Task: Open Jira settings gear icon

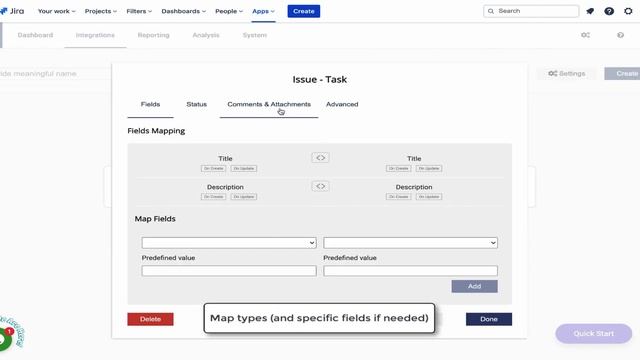Action: [x=628, y=11]
